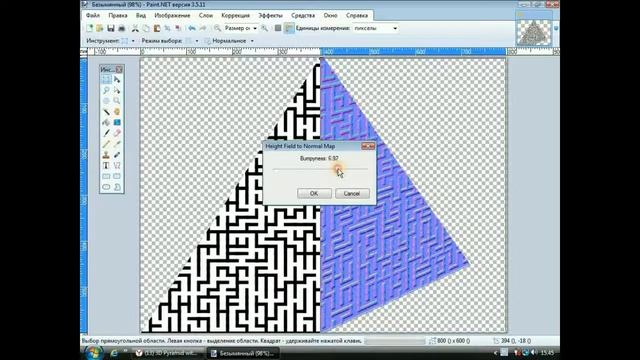This screenshot has width=640, height=360.
Task: Select the Color Picker eyedropper tool
Action: point(117,144)
